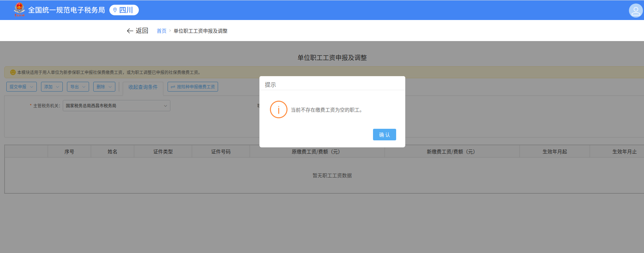
Task: Click the 姓名 column header
Action: point(112,152)
